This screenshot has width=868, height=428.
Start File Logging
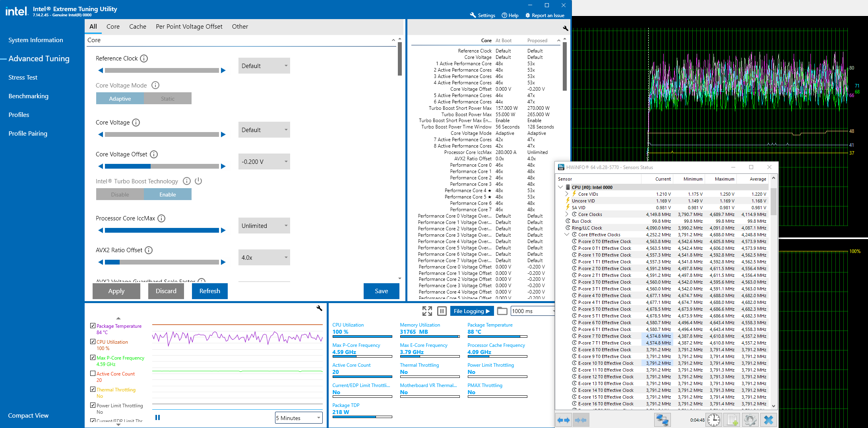tap(472, 311)
